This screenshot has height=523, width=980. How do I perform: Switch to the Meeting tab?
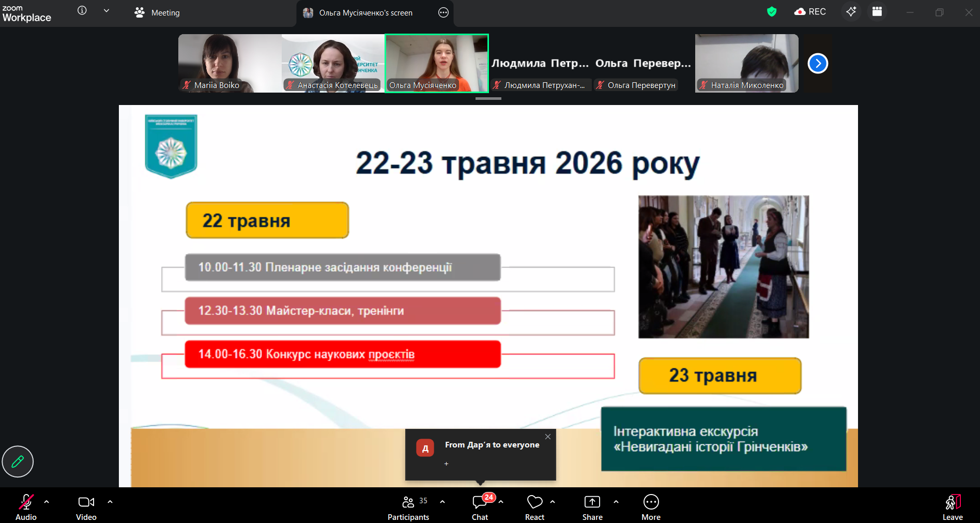[x=157, y=13]
